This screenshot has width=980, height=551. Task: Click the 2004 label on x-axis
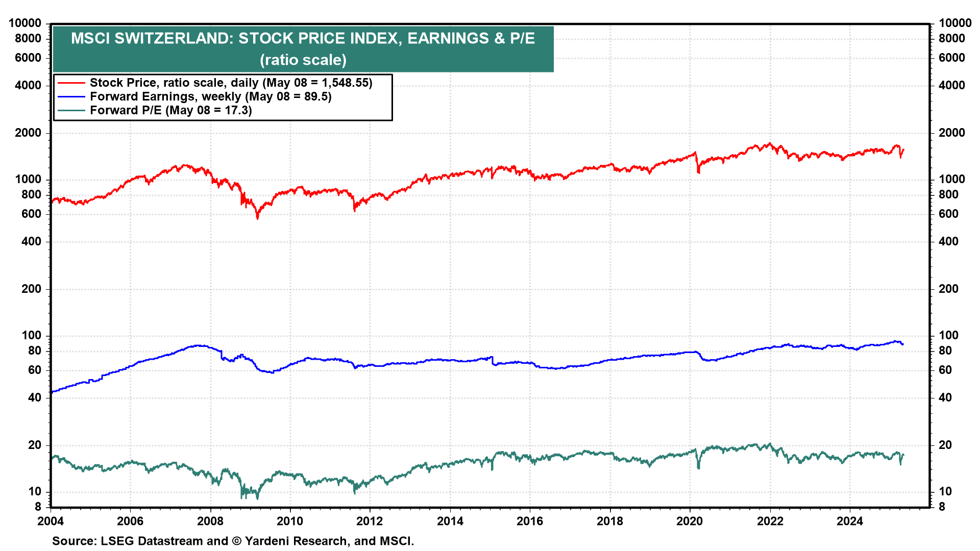point(51,521)
